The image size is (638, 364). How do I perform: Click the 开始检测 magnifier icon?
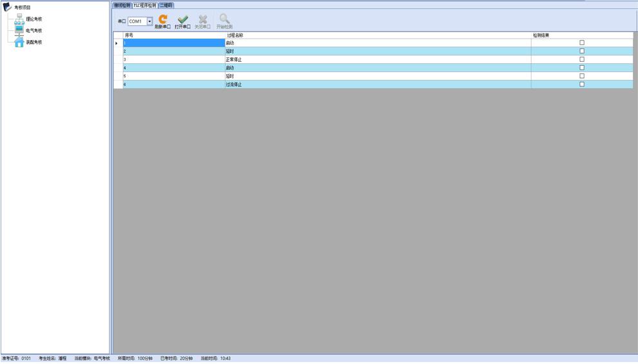(224, 20)
